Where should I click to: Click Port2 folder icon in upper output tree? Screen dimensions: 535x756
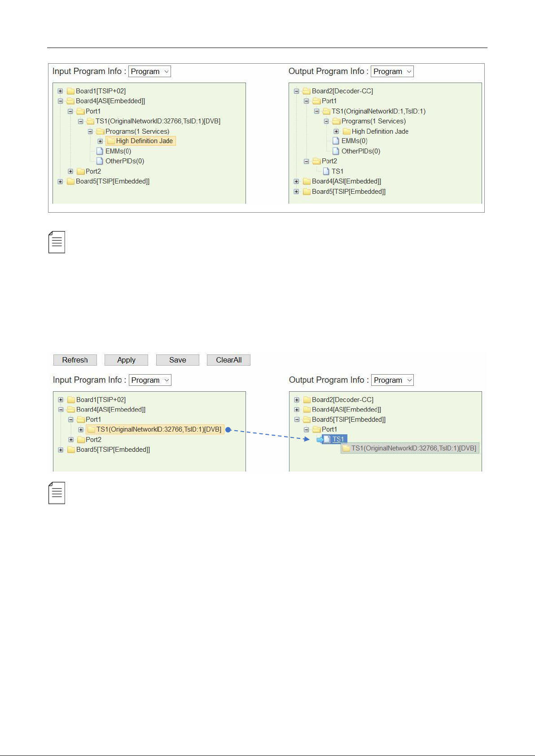click(316, 161)
